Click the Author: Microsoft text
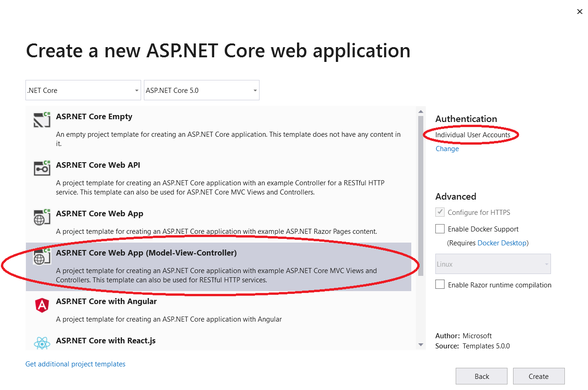 [464, 336]
